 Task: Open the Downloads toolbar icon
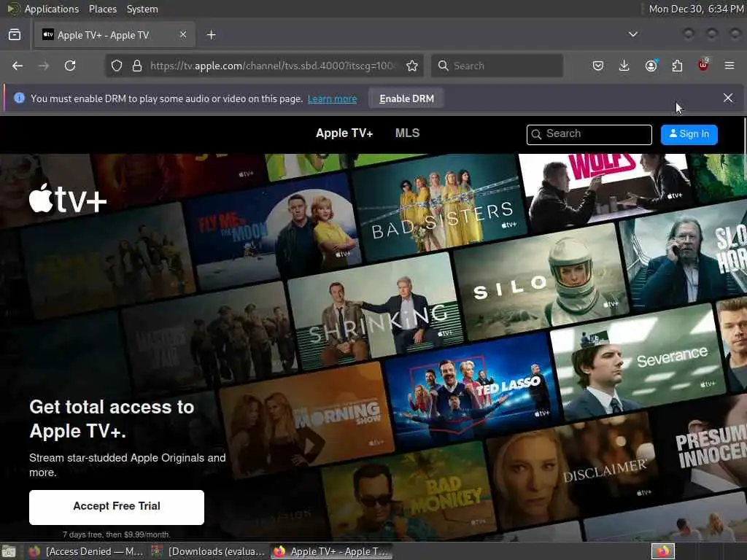click(624, 66)
